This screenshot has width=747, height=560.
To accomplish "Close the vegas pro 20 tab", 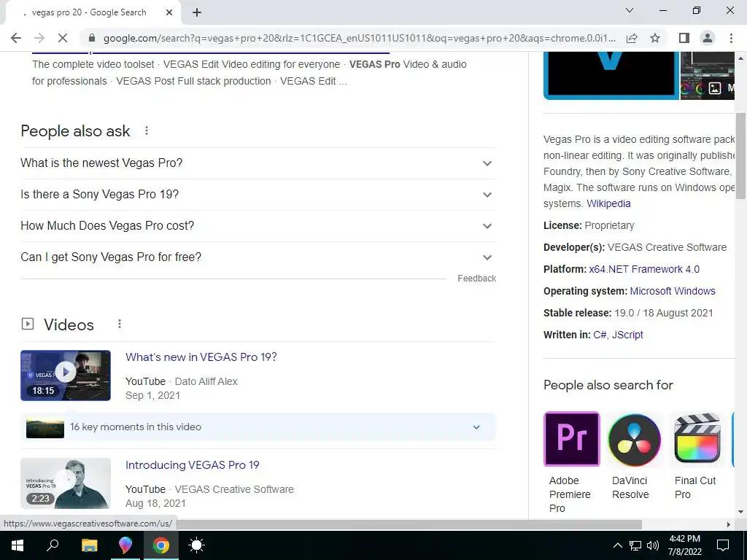I will pyautogui.click(x=169, y=13).
